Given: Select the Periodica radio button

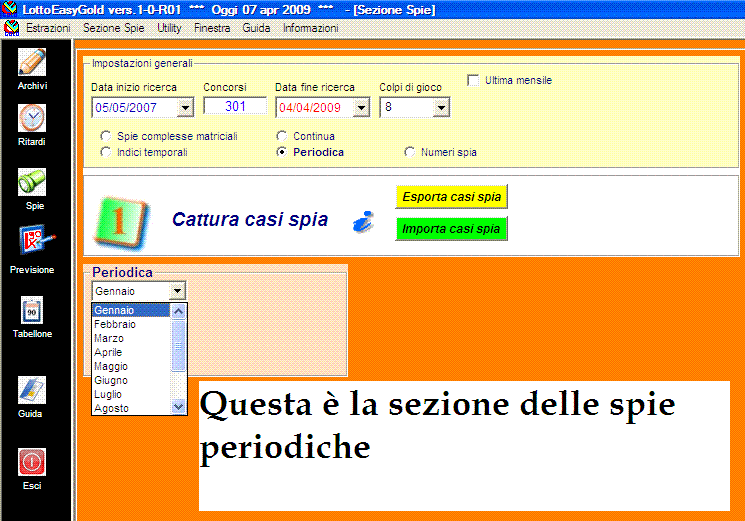Looking at the screenshot, I should coord(281,152).
